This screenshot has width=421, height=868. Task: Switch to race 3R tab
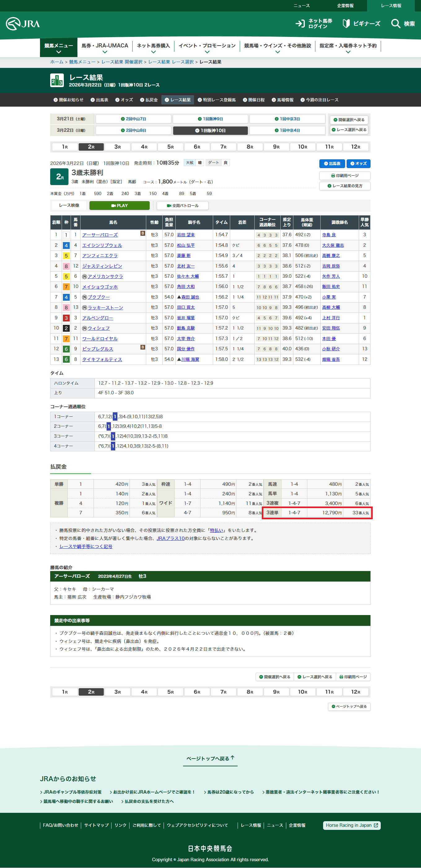[x=117, y=147]
